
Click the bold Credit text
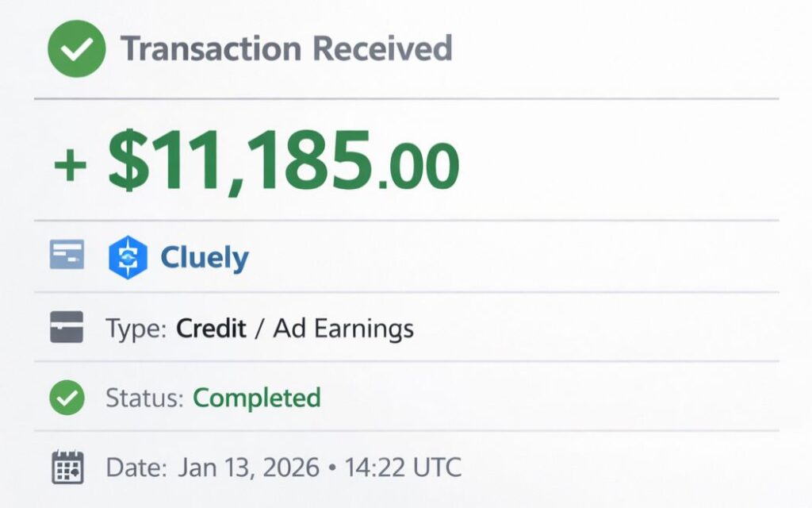[211, 329]
